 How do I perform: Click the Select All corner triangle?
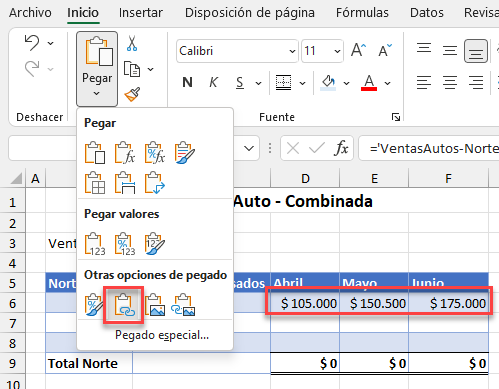coord(17,178)
